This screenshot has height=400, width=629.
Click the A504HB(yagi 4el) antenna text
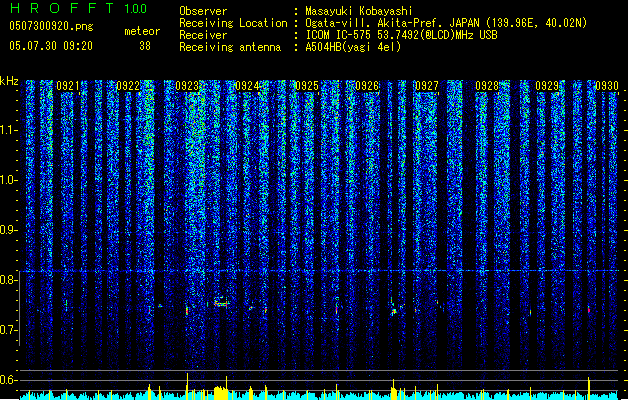pyautogui.click(x=353, y=47)
